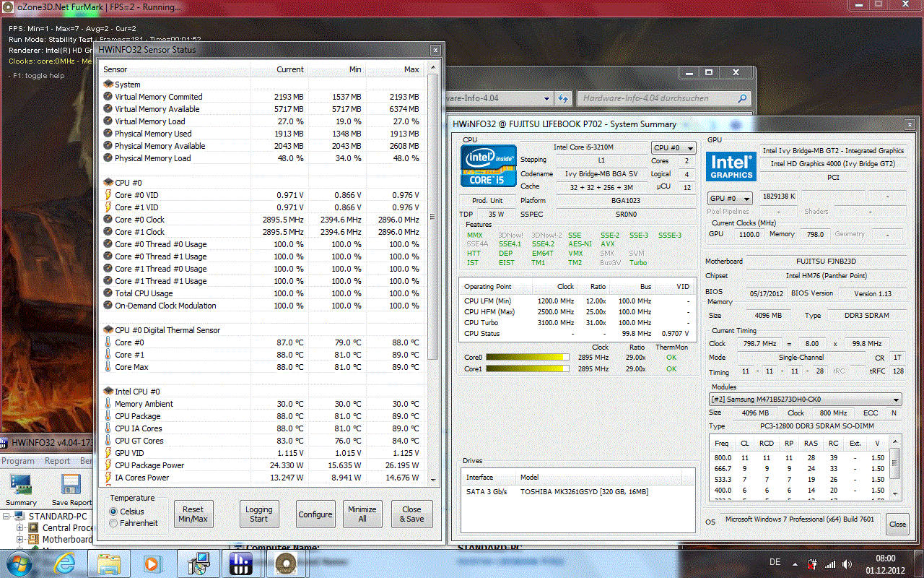924x578 pixels.
Task: Expand the Motherboard tree node
Action: (20, 540)
